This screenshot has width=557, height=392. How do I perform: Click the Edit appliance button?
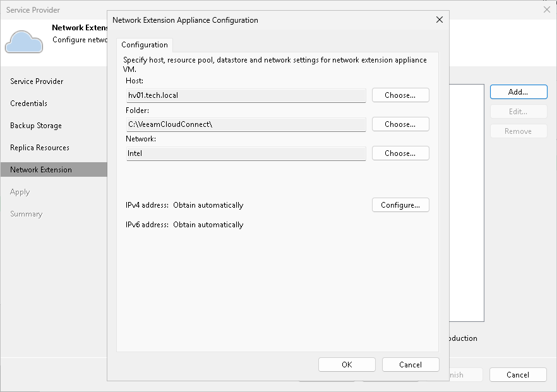tap(518, 111)
